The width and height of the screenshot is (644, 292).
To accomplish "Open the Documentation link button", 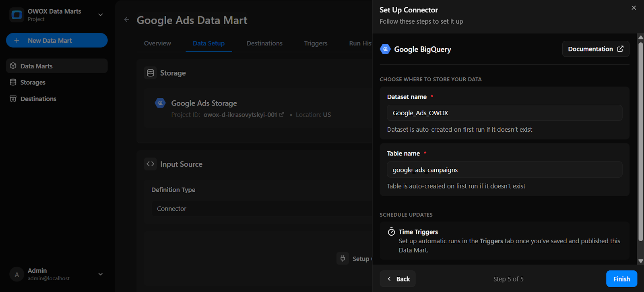I will [x=596, y=49].
